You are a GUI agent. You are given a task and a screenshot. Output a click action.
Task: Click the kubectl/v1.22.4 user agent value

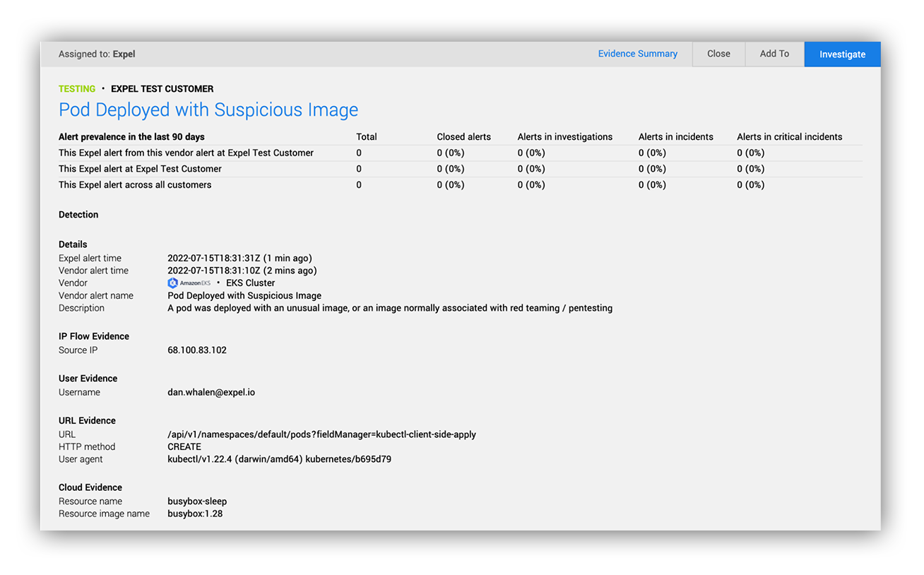(x=279, y=459)
